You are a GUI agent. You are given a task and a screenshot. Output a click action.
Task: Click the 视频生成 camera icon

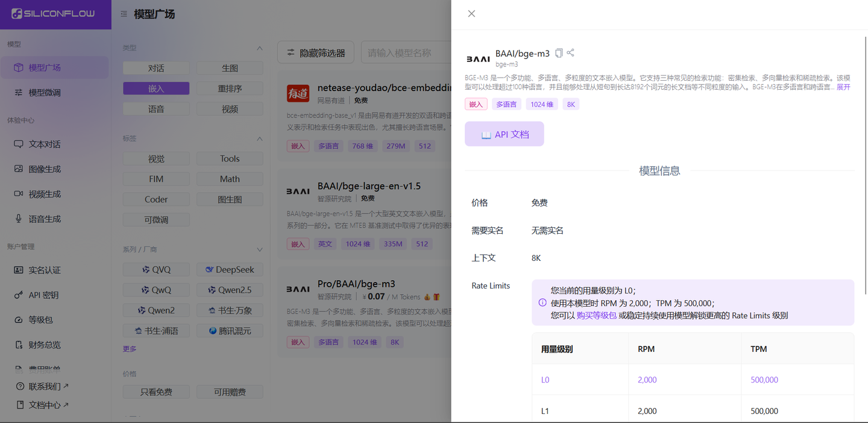click(x=19, y=194)
